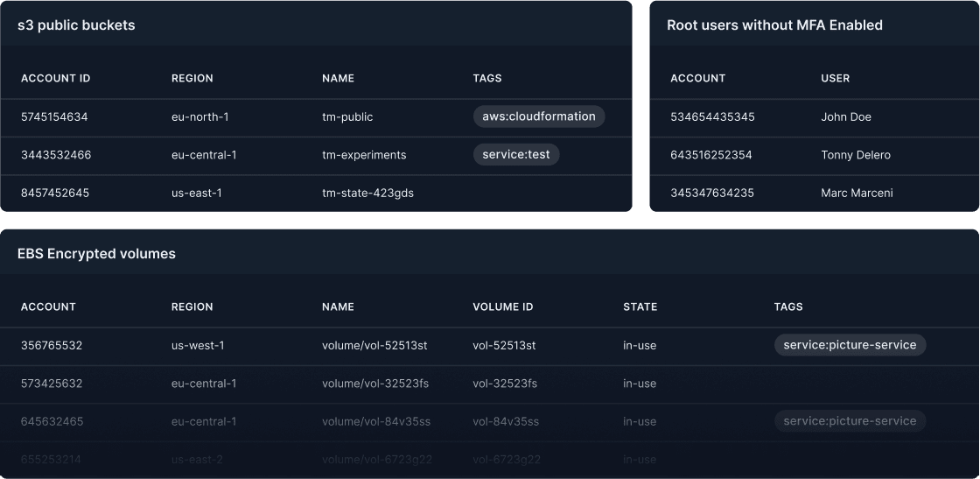Click volume ID vol-84v35ss

[506, 422]
